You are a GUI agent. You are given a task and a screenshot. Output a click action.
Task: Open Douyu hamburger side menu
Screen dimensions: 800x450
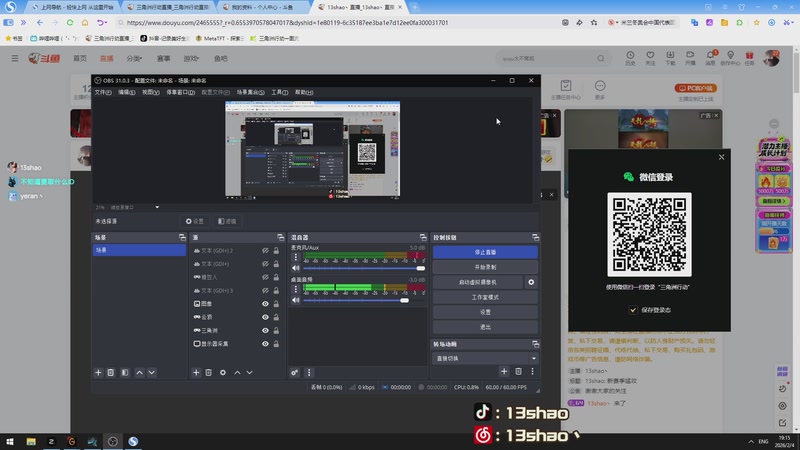coord(15,58)
